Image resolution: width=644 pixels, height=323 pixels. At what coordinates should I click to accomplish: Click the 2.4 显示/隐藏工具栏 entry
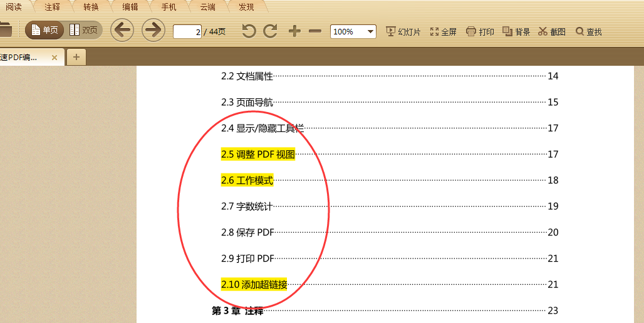point(262,128)
